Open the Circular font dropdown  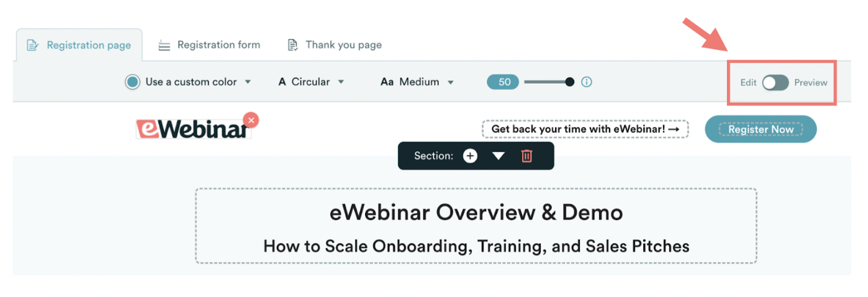click(x=340, y=82)
